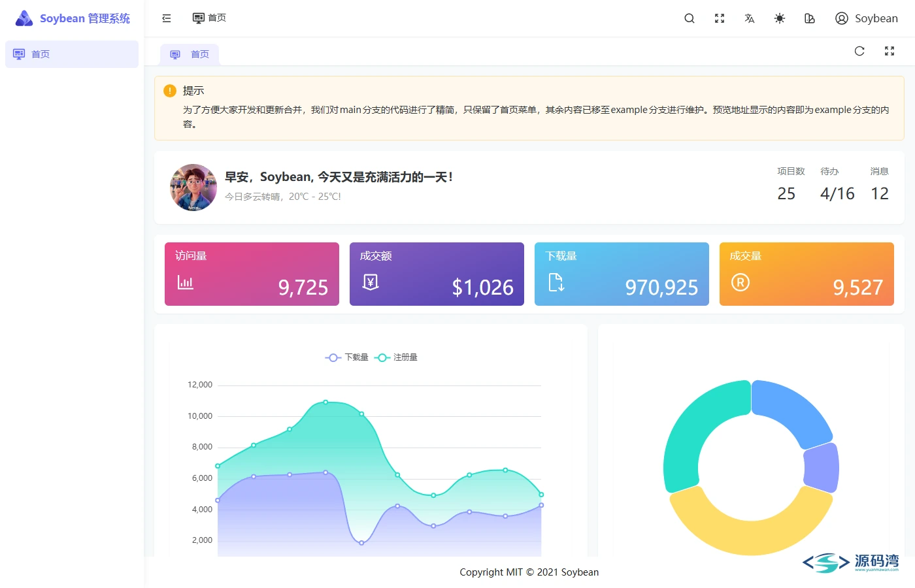Click the file download icon in 下载量 card
This screenshot has height=588, width=915.
556,282
